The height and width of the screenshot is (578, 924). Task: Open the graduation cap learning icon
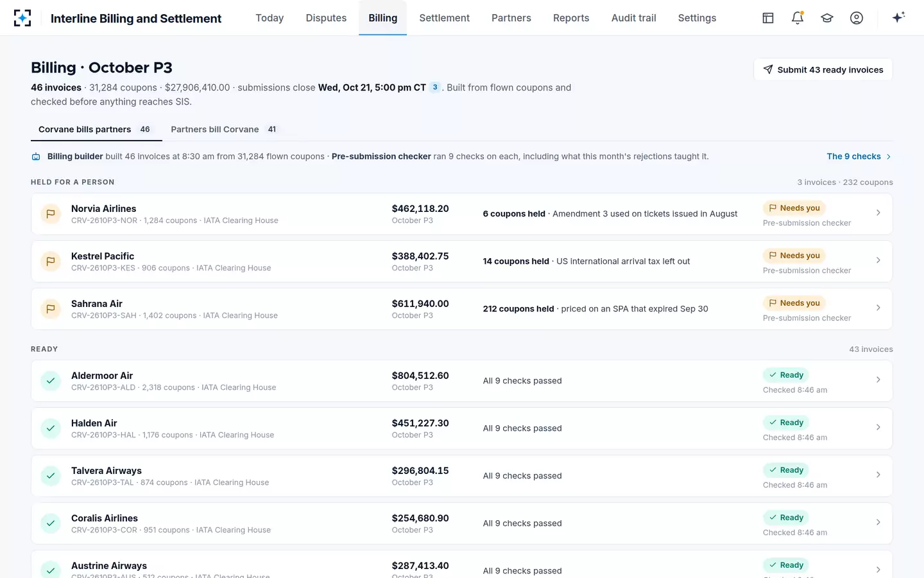click(827, 18)
